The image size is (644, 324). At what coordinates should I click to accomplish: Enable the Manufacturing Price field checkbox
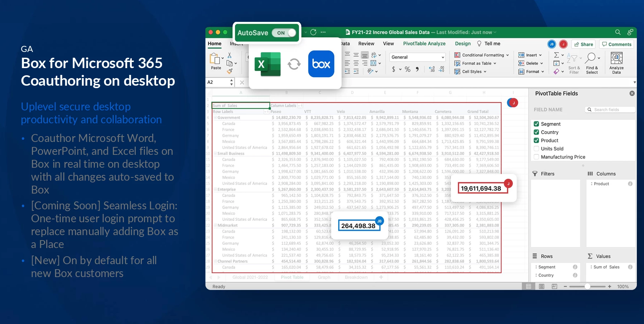536,157
